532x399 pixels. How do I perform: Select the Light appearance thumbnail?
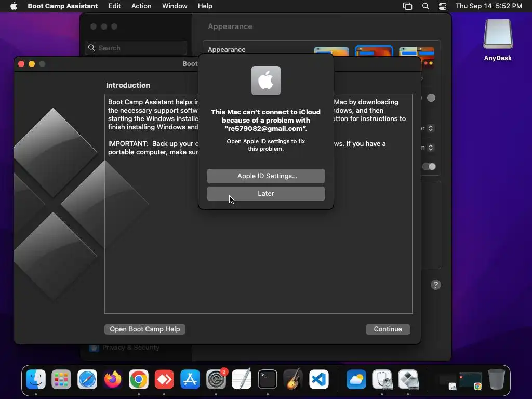coord(331,51)
